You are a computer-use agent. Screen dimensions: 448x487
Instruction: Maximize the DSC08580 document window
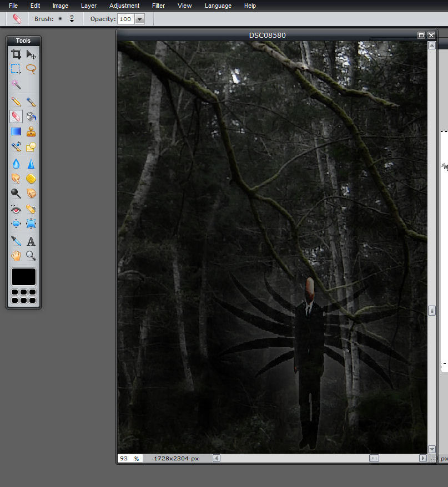click(x=421, y=35)
